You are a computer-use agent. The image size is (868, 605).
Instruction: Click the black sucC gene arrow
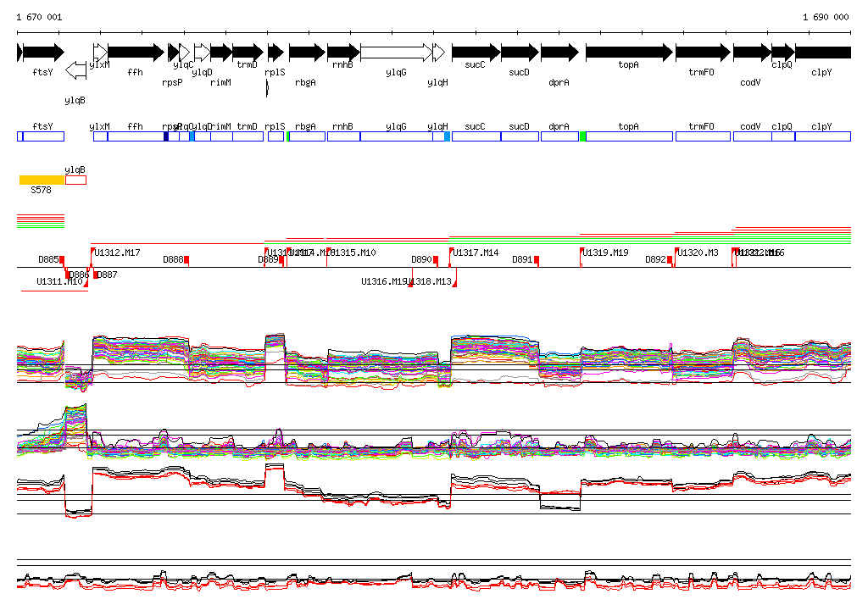pos(476,53)
